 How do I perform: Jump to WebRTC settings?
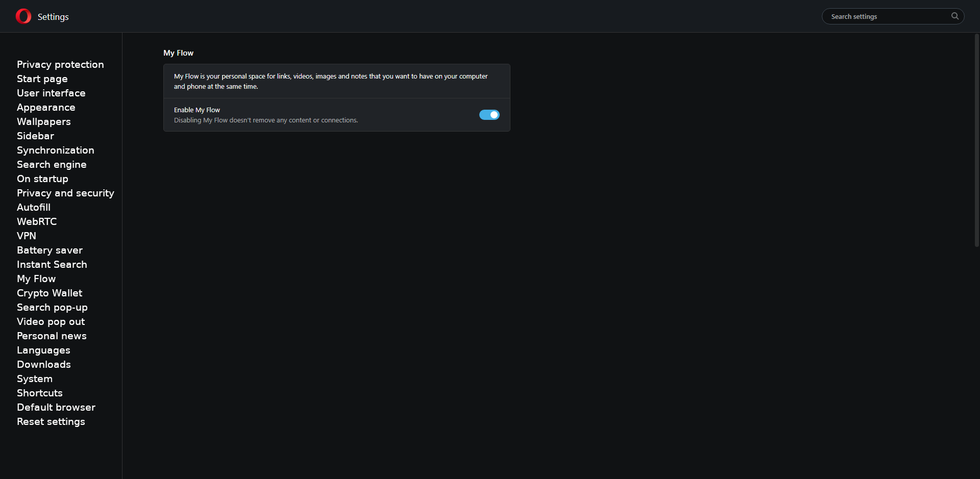coord(37,221)
